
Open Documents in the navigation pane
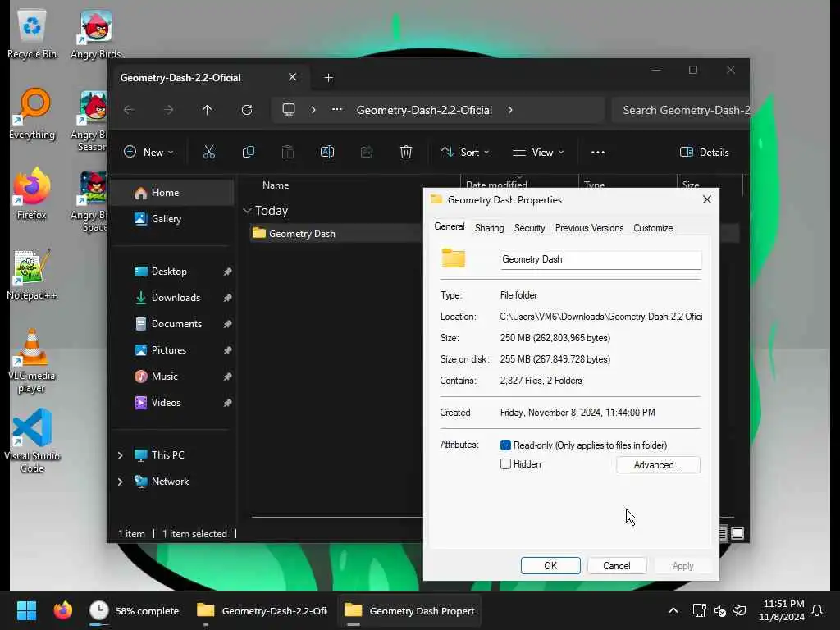click(172, 323)
